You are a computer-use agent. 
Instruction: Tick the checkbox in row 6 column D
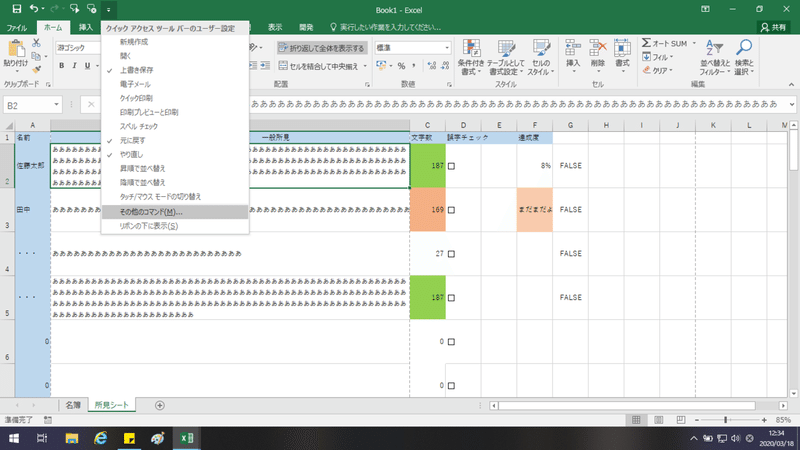click(x=451, y=342)
